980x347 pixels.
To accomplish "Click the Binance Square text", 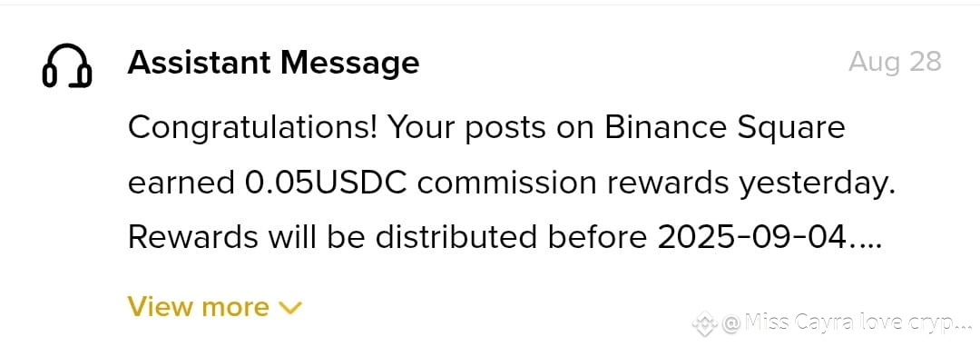I will pyautogui.click(x=725, y=129).
